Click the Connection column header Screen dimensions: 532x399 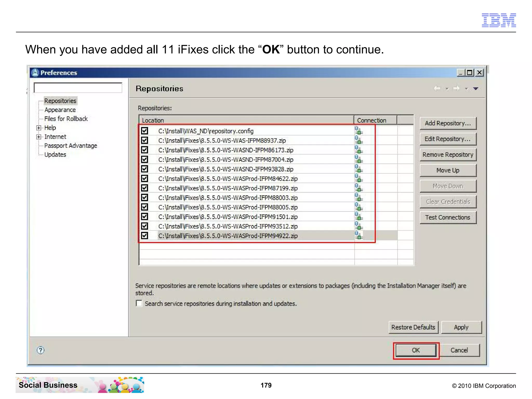pos(376,120)
